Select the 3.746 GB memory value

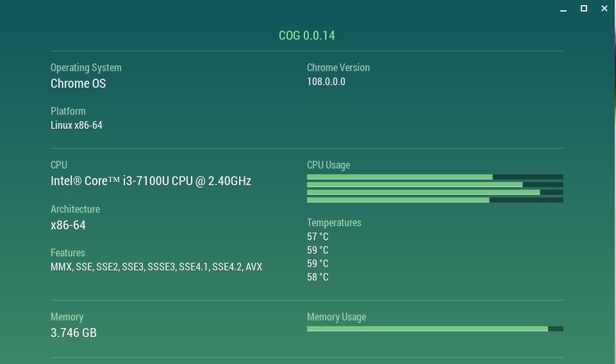coord(74,333)
